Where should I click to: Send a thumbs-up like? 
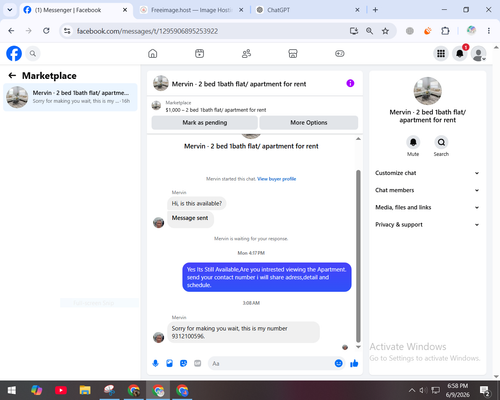point(354,363)
